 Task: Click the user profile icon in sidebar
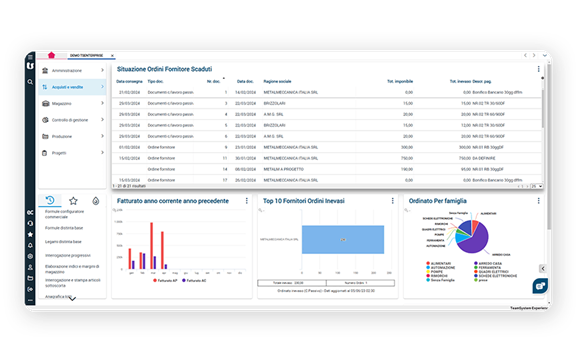[x=30, y=267]
